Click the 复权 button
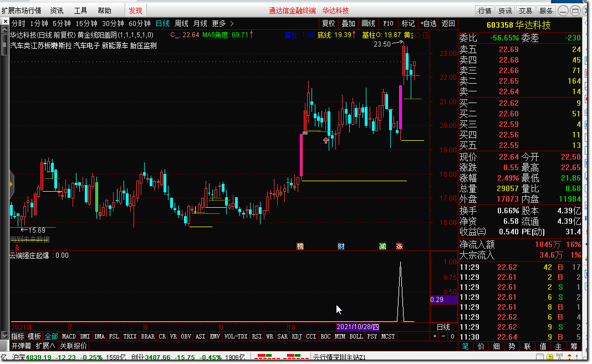Screen dimensions: 592x364 tap(329, 23)
